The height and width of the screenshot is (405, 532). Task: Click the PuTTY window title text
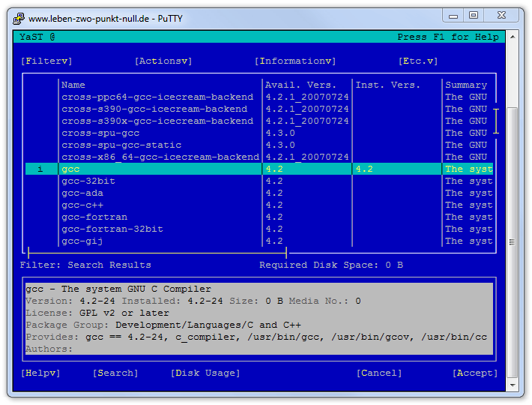[x=106, y=18]
